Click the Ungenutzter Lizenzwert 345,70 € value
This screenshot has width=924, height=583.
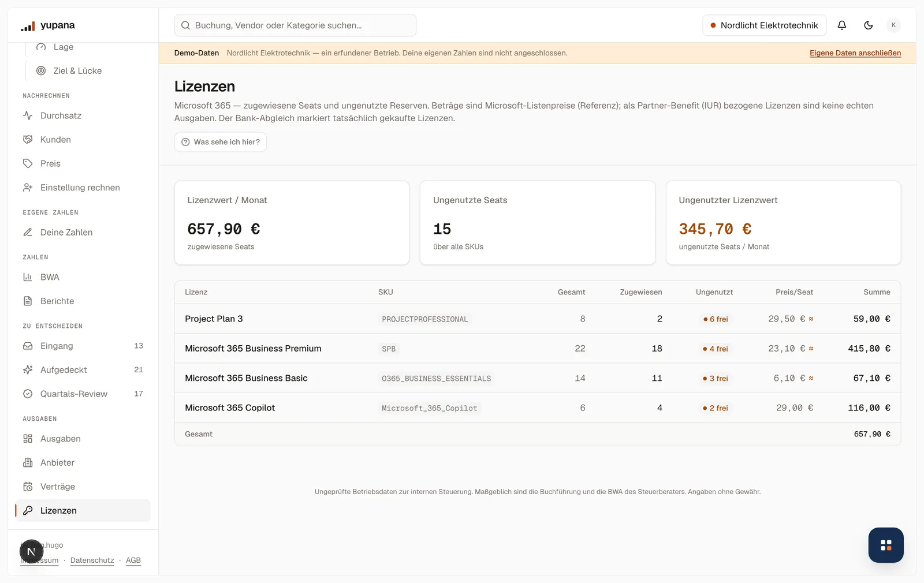pyautogui.click(x=715, y=229)
